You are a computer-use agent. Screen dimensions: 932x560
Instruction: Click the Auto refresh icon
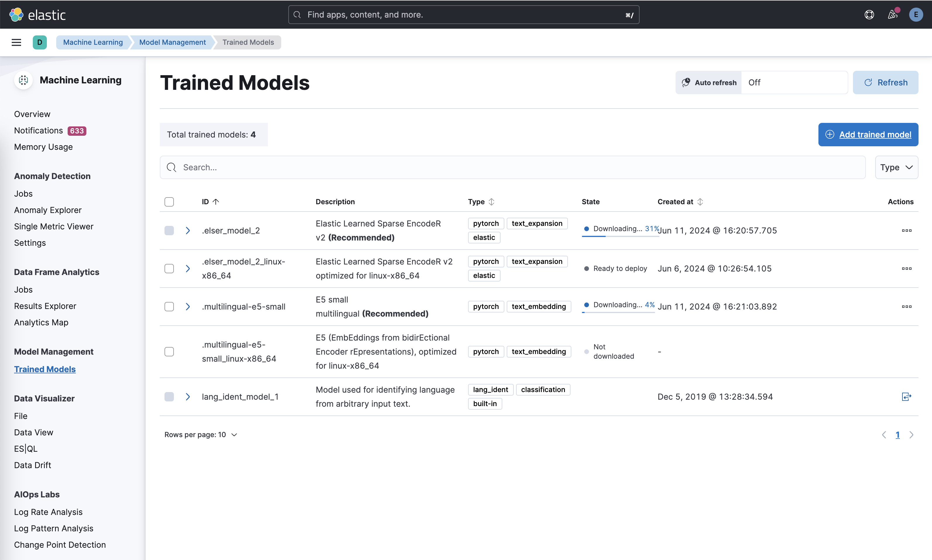pyautogui.click(x=686, y=82)
